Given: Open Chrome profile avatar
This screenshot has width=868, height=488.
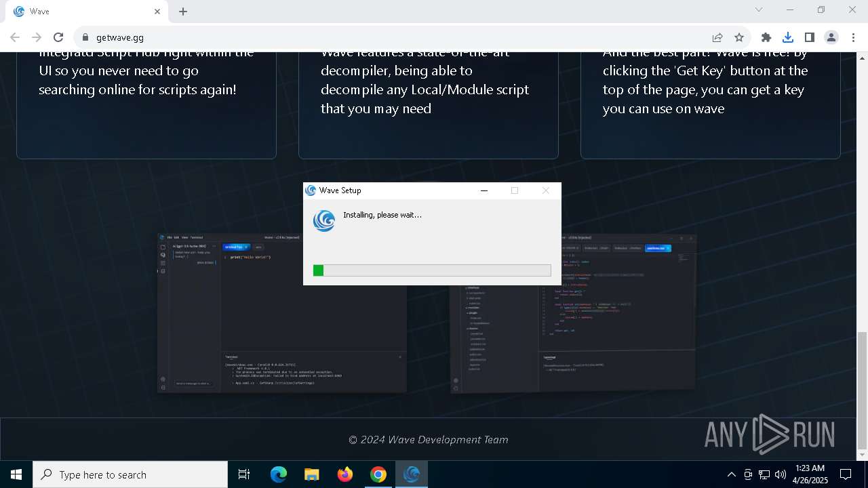Looking at the screenshot, I should point(831,37).
